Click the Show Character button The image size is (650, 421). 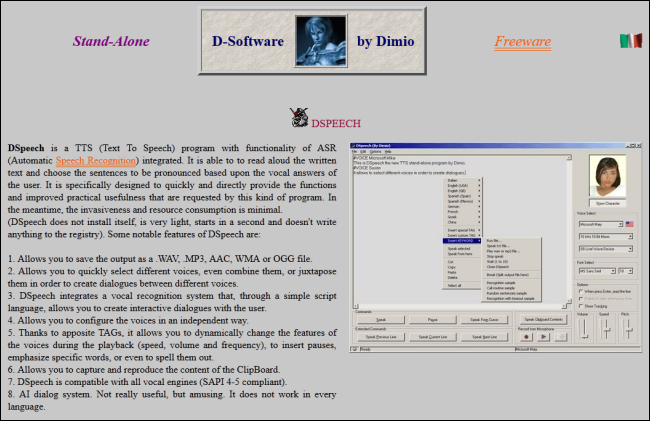click(x=607, y=203)
